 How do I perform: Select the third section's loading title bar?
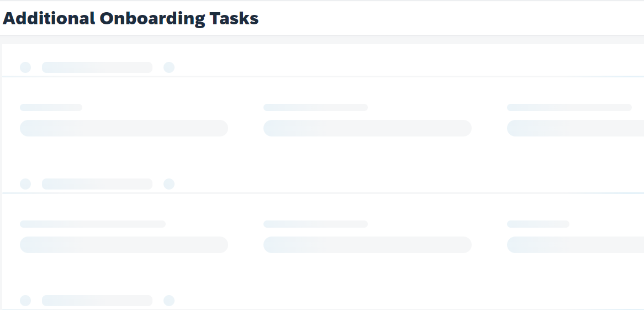[x=97, y=301]
